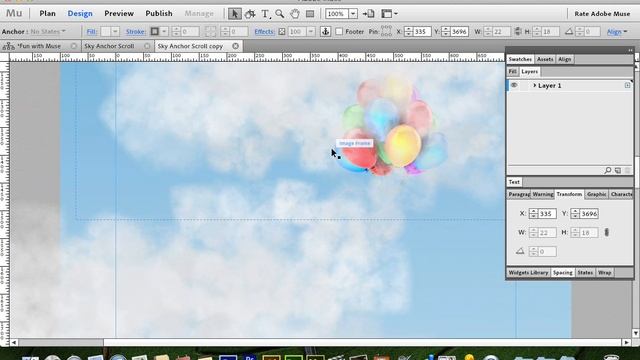Open the Widgets Library tab
The width and height of the screenshot is (640, 360).
[528, 272]
